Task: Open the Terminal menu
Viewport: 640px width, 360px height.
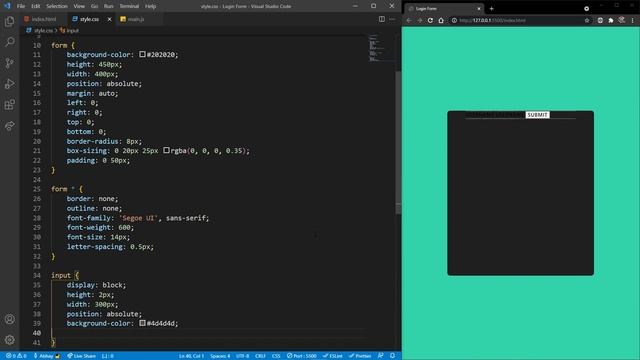Action: coord(129,6)
